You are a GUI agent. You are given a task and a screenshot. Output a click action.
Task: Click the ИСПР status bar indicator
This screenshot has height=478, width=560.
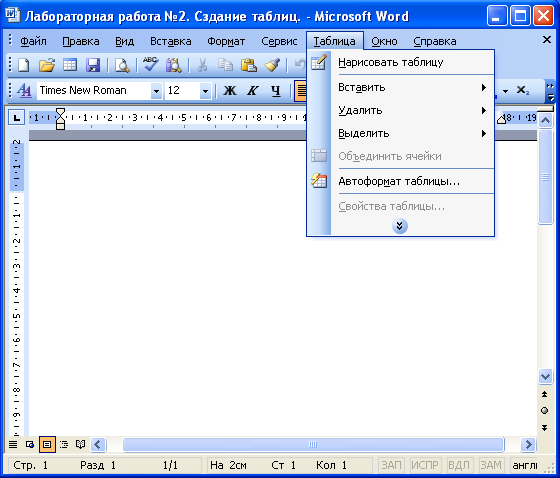[x=425, y=465]
